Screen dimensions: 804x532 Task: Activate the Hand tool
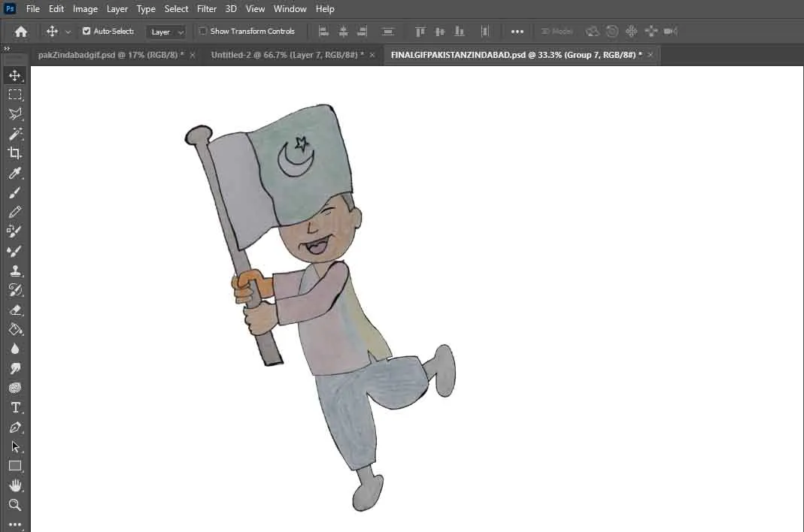click(14, 485)
